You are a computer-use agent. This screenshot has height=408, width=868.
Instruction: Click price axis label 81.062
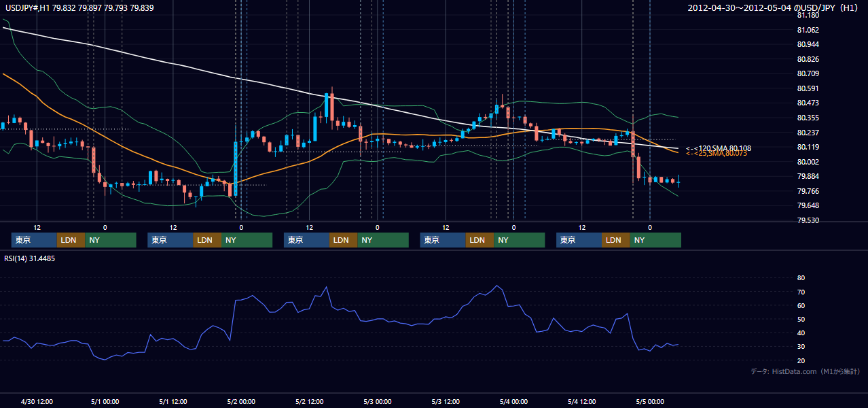coord(808,30)
